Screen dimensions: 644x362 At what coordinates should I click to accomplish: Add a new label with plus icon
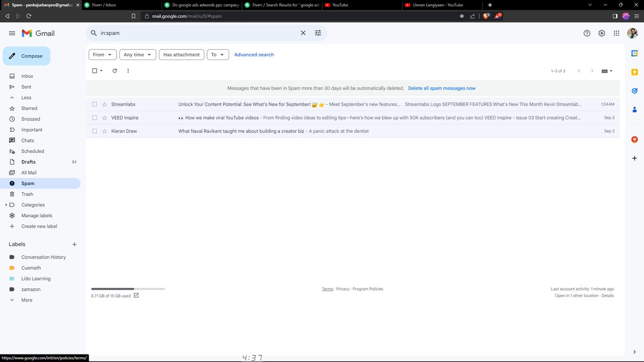(x=74, y=245)
